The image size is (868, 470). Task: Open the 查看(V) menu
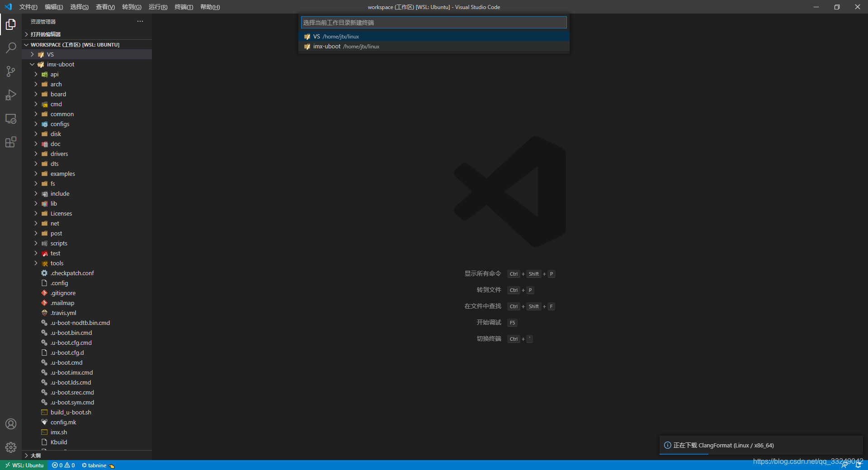[105, 7]
